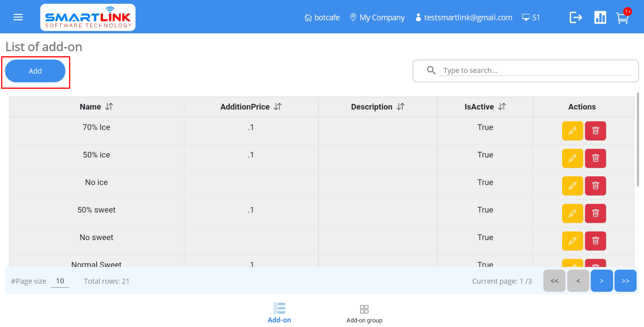This screenshot has width=644, height=327.
Task: Open the hamburger navigation menu
Action: 18,17
